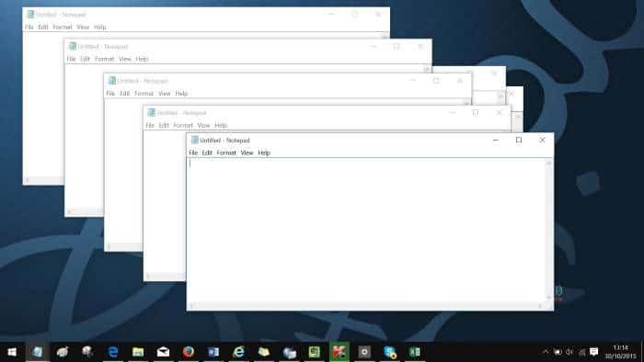Launch Microsoft Edge from the taskbar
Screen dimensions: 644x362
point(113,352)
